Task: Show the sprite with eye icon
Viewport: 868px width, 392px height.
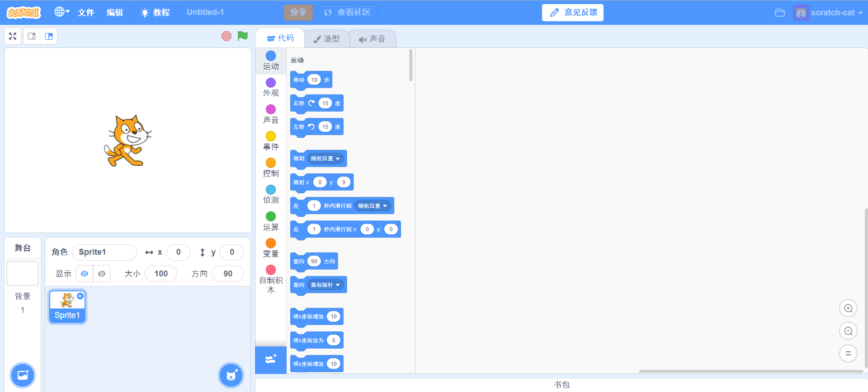Action: (85, 274)
